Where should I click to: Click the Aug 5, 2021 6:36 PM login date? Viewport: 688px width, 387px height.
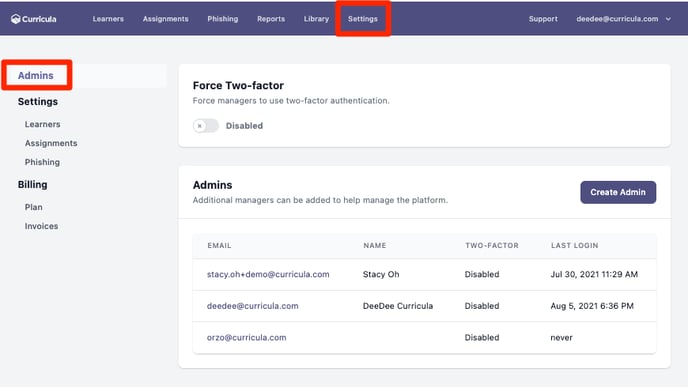pyautogui.click(x=592, y=306)
